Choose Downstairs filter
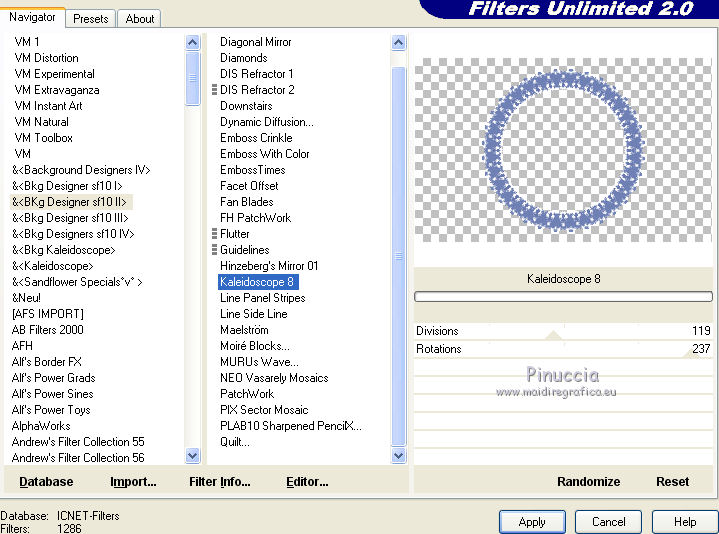The width and height of the screenshot is (719, 534). [x=246, y=106]
